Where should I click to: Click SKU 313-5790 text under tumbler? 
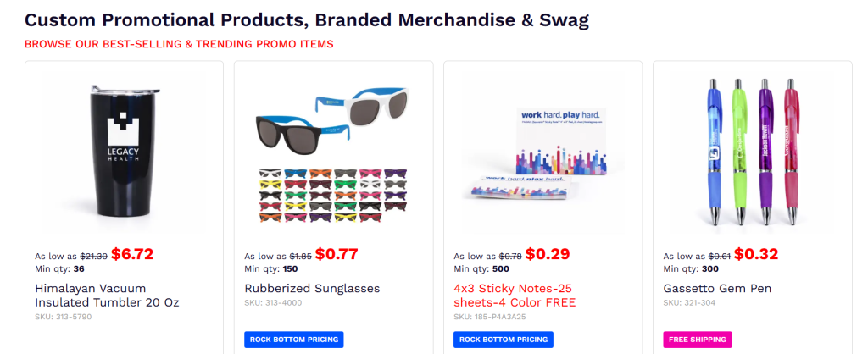tap(63, 317)
